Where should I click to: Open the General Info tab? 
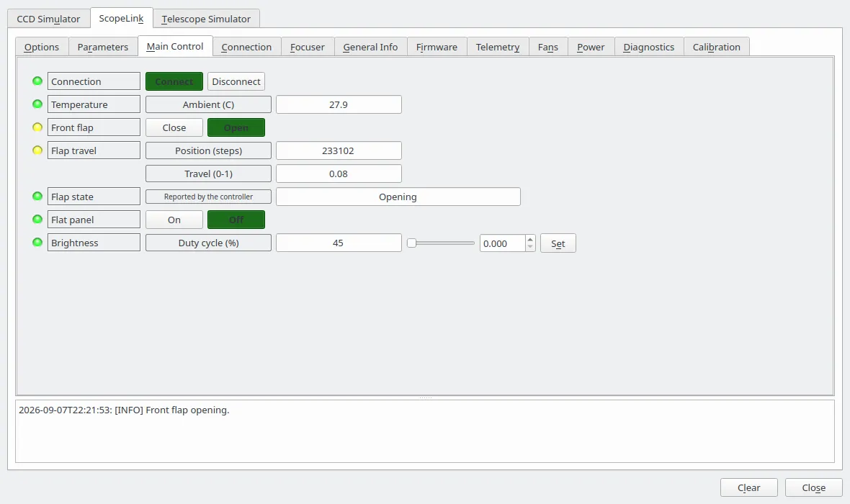[x=370, y=47]
